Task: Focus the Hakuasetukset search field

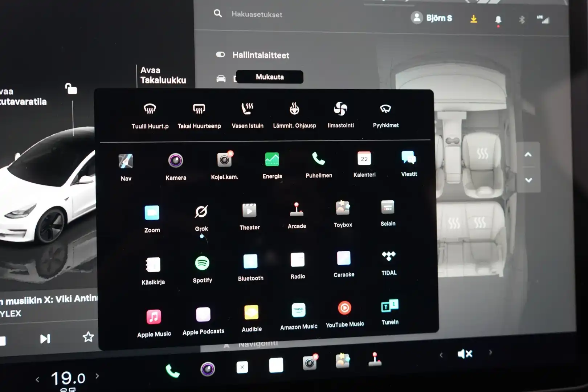Action: coord(257,15)
